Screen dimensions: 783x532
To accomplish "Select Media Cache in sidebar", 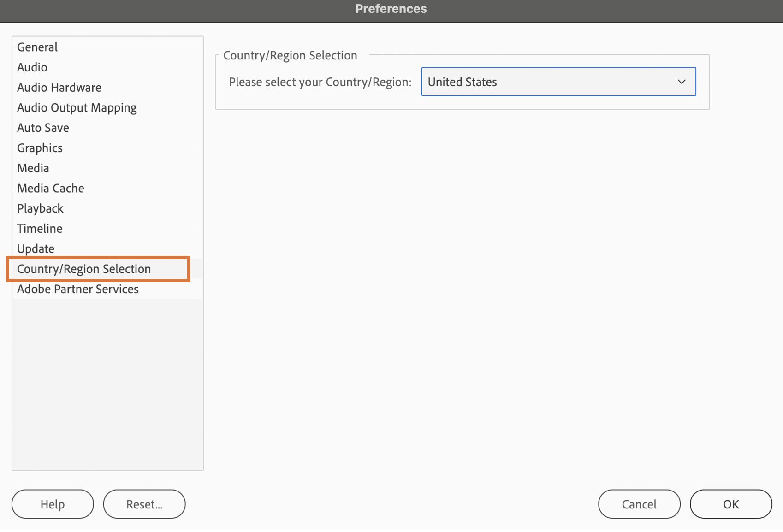I will (51, 188).
